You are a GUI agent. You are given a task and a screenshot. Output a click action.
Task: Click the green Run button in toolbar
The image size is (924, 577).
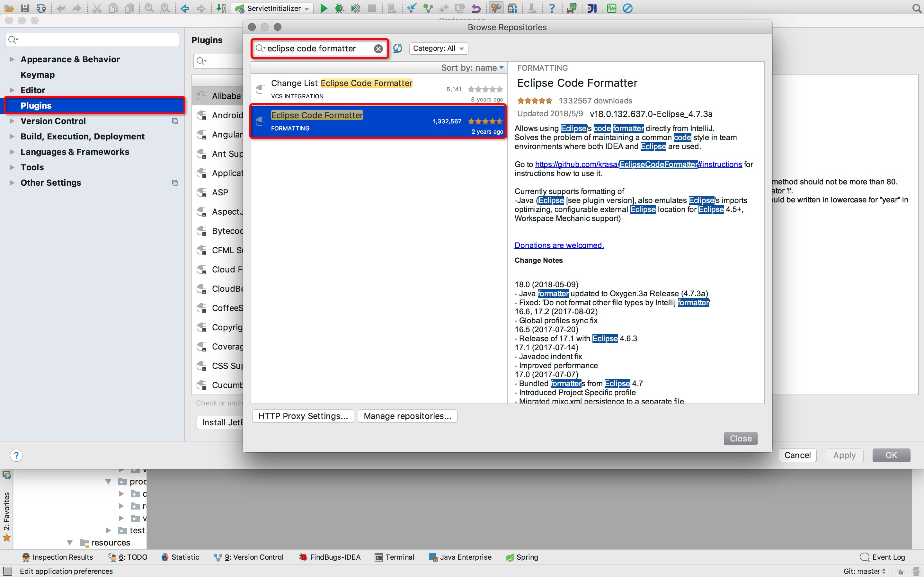[324, 8]
